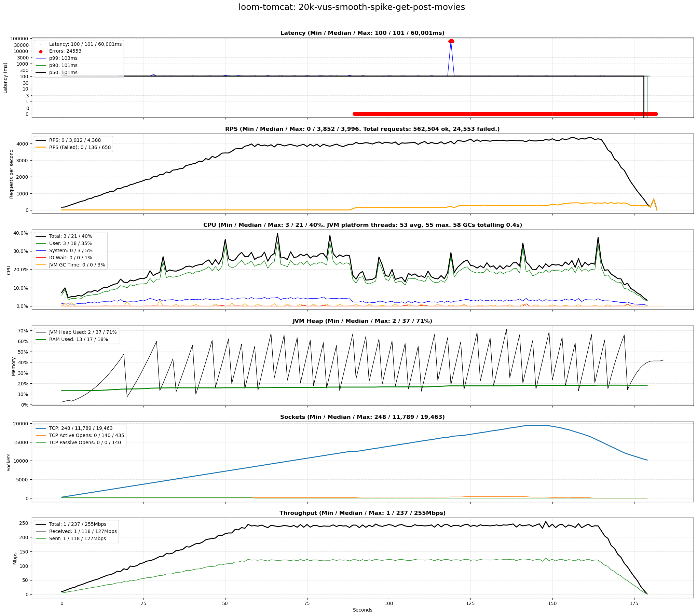
Task: Click the red error cluster at latency spike
Action: point(451,41)
